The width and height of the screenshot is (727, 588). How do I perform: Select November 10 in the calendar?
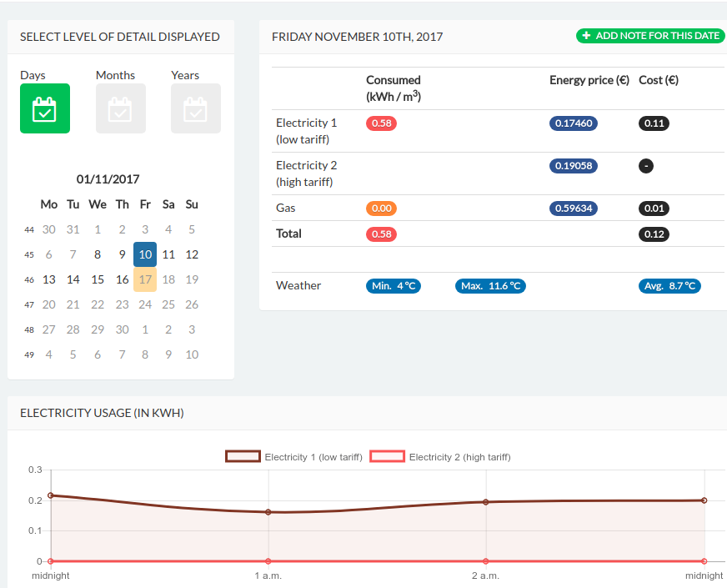tap(145, 254)
